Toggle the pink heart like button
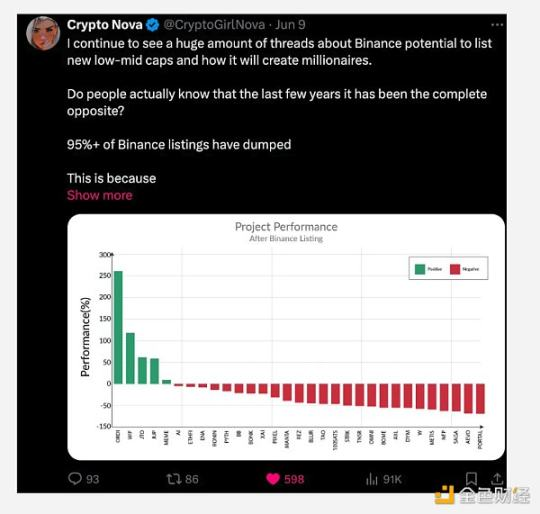This screenshot has height=514, width=540. coord(273,479)
